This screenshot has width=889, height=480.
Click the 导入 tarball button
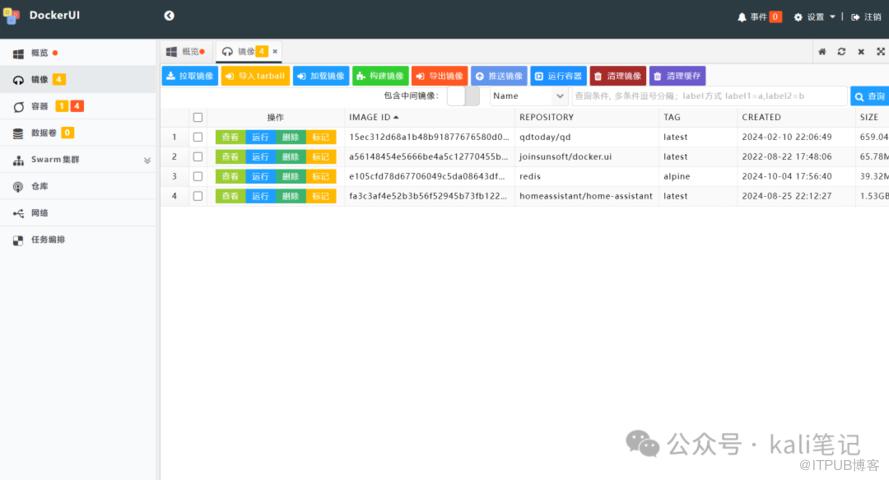pyautogui.click(x=255, y=76)
